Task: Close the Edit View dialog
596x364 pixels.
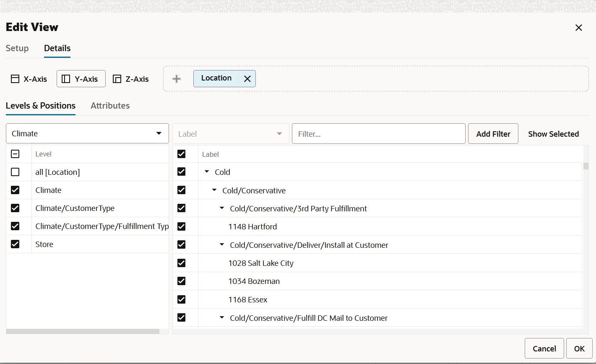Action: tap(578, 28)
